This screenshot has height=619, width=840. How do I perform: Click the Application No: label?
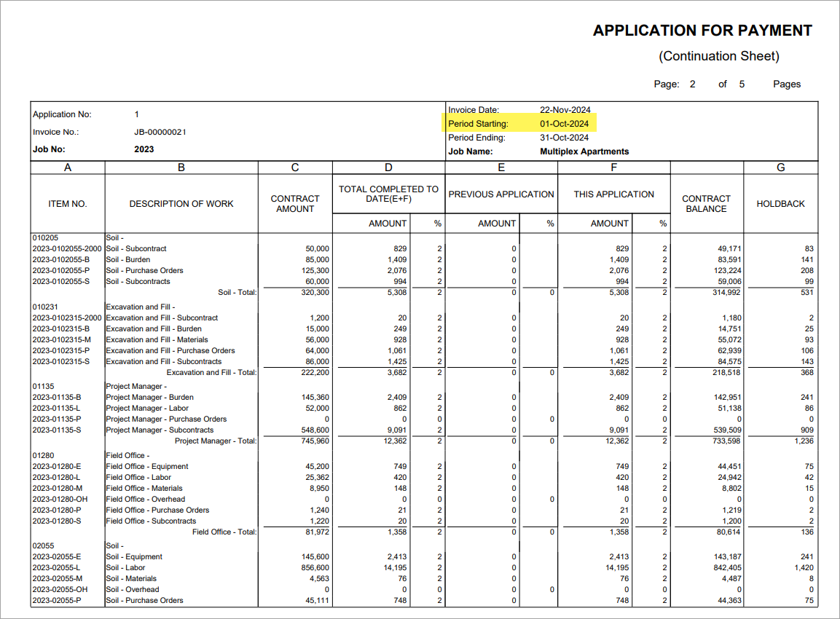click(62, 114)
